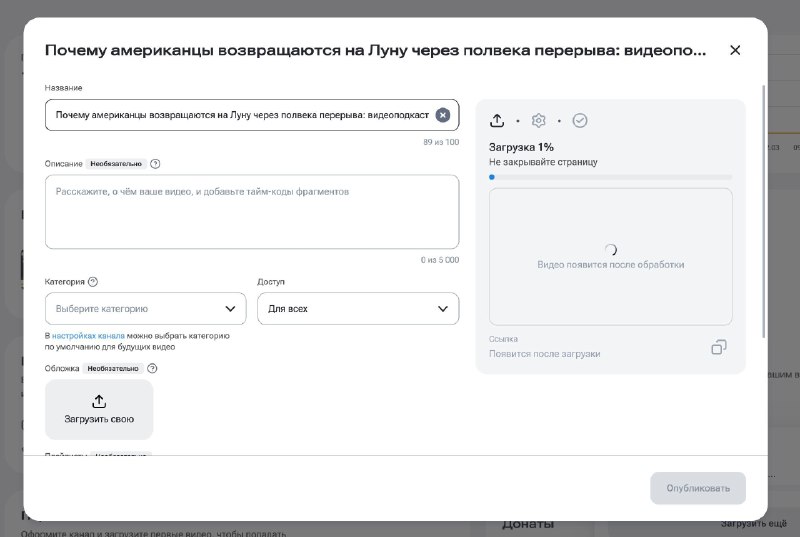Screen dimensions: 800x537
Task: Click the Появится после загрузки link placeholder
Action: [x=544, y=354]
